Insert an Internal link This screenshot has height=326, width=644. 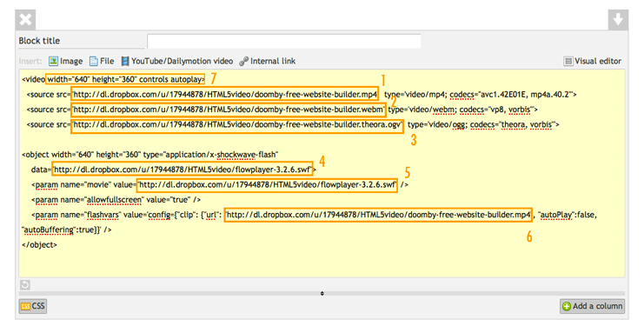[x=268, y=61]
